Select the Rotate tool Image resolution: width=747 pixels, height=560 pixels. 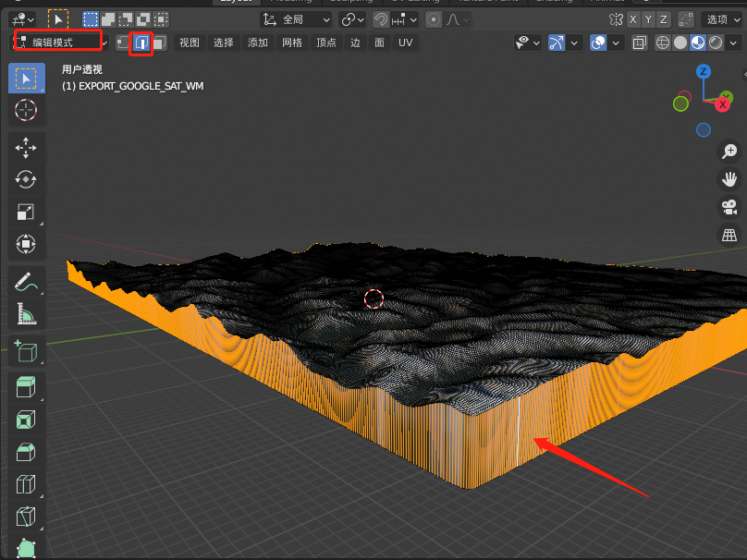[x=26, y=179]
